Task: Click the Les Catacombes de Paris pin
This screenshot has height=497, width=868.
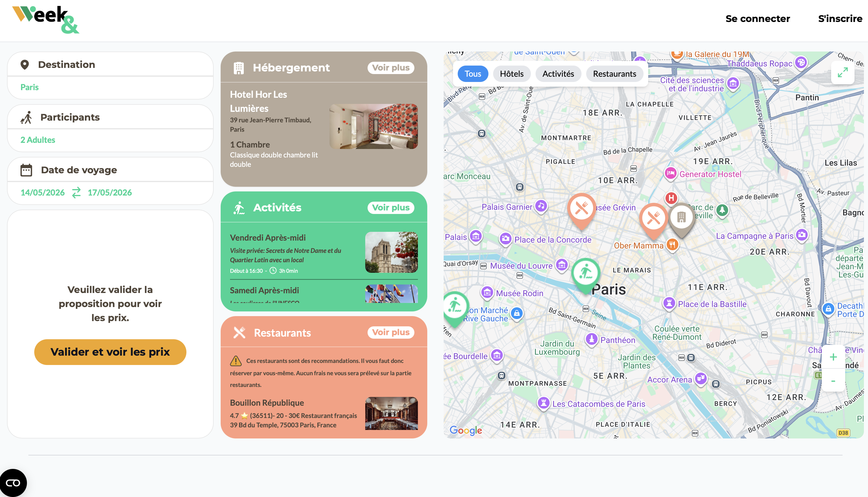Action: (543, 403)
